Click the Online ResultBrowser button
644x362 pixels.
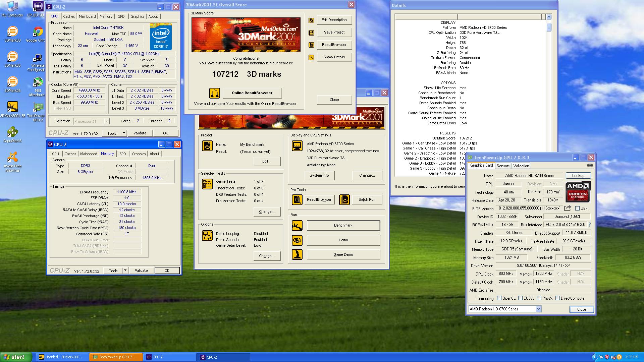coord(252,93)
